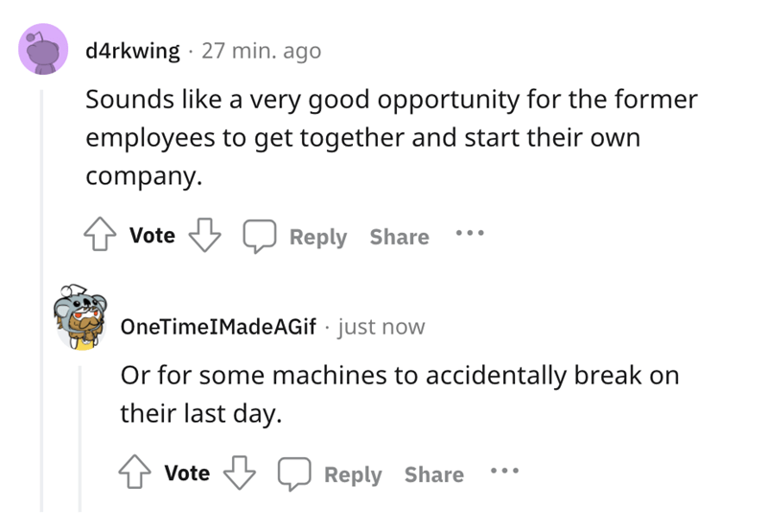This screenshot has height=532, width=767.
Task: Open three-dot menu on OneTimeIMadeAGif's reply
Action: tap(504, 471)
